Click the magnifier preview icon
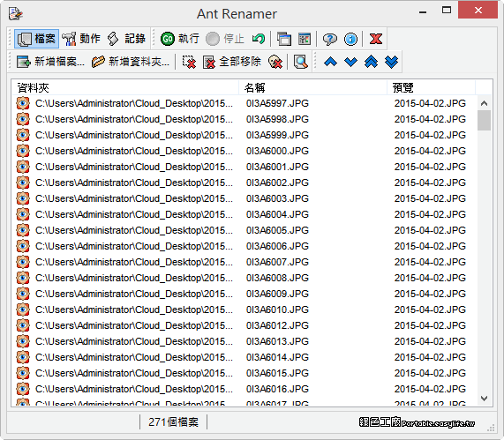Screen dimensions: 504x440 (300, 62)
